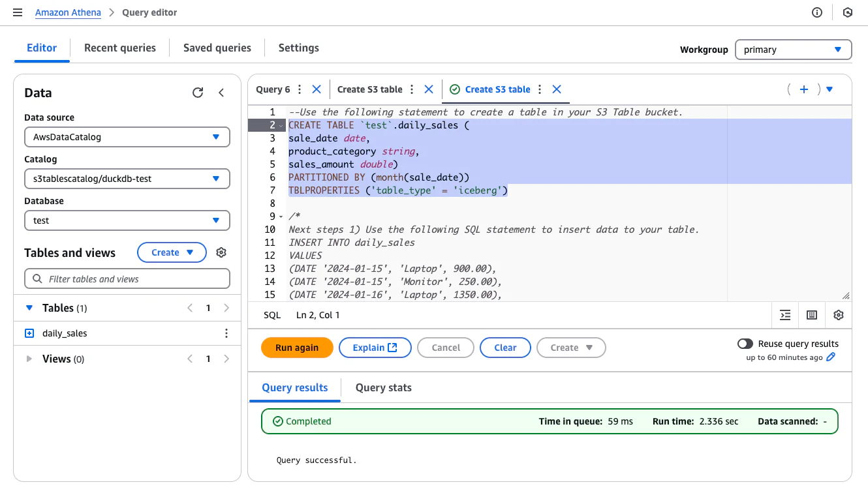Screen dimensions: 868x493
Task: Switch to Query stats tab
Action: (384, 387)
